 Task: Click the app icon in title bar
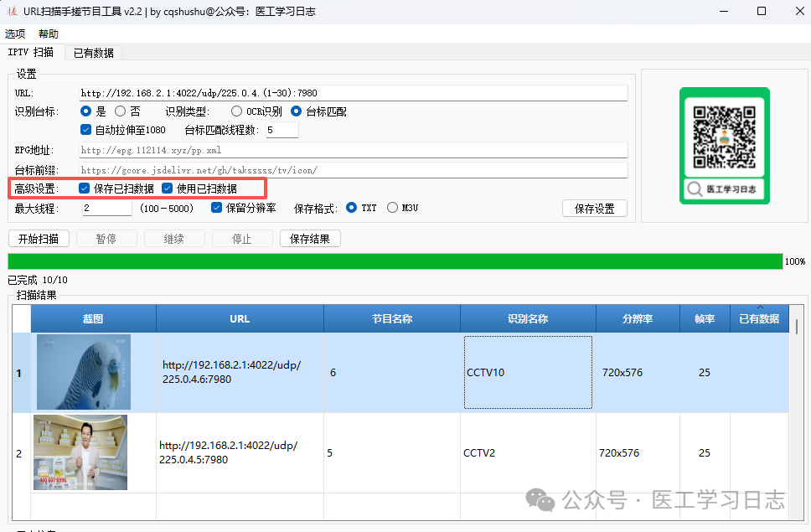12,11
